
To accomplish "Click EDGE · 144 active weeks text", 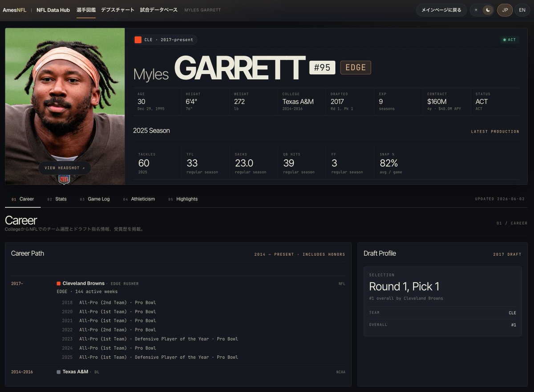I will click(87, 291).
